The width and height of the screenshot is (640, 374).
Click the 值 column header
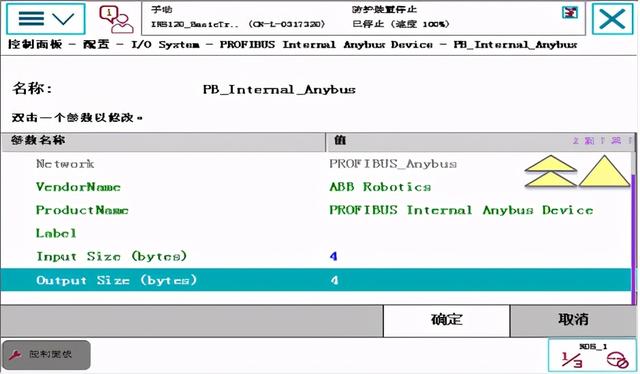point(480,141)
